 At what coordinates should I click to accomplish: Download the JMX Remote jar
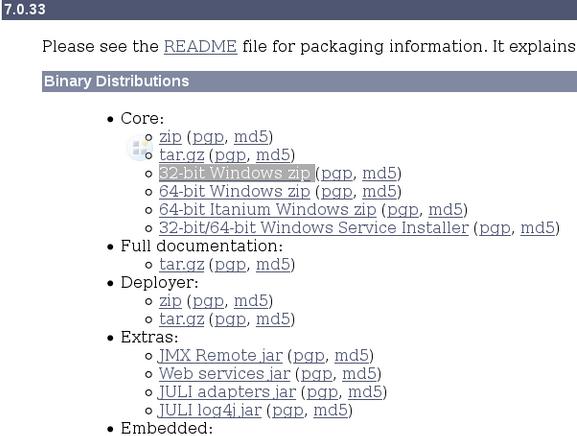pos(220,355)
